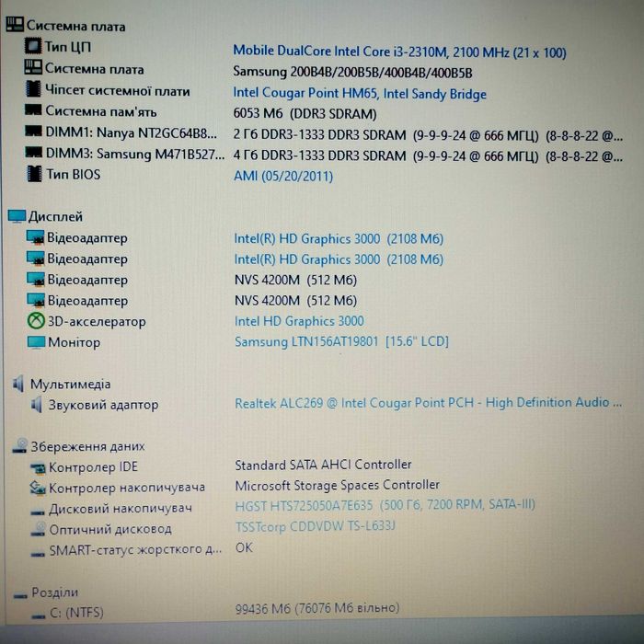
Task: Click the CPU icon beside Тип ЦП
Action: pyautogui.click(x=33, y=46)
